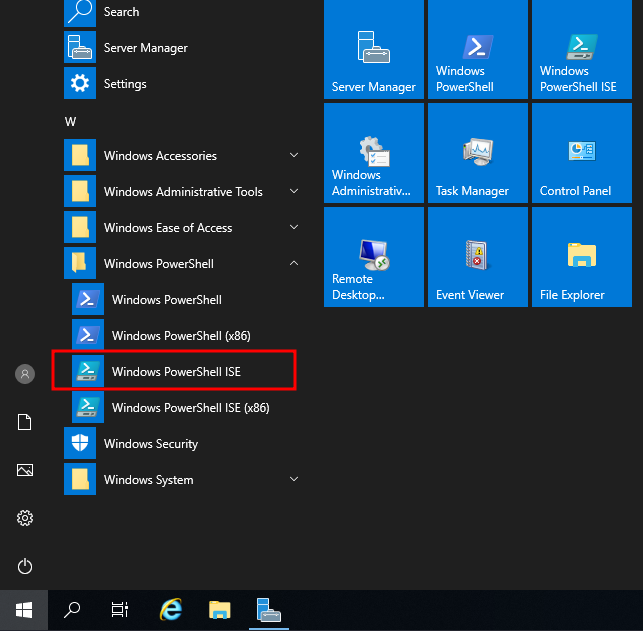Open File Explorer from the taskbar
643x631 pixels.
220,610
